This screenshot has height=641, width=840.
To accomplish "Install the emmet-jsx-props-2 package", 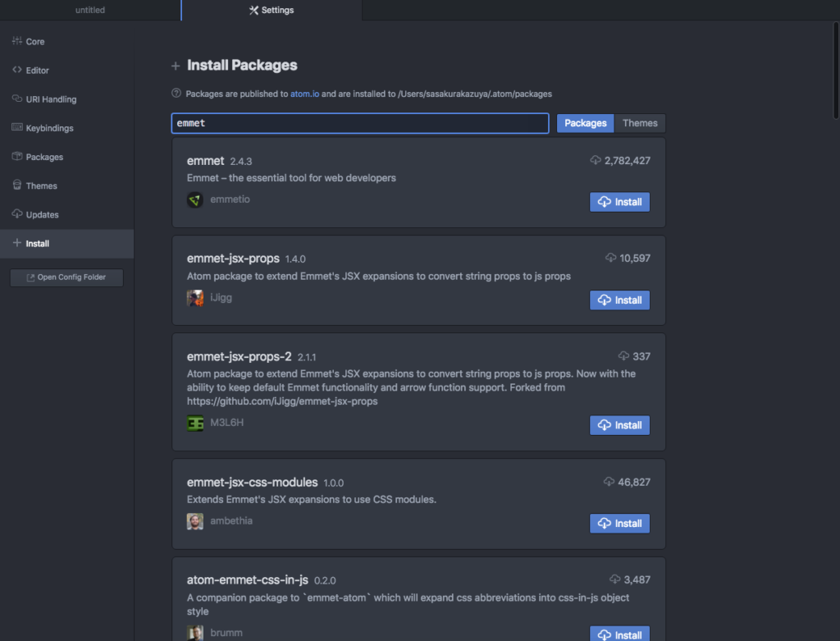I will click(x=620, y=425).
